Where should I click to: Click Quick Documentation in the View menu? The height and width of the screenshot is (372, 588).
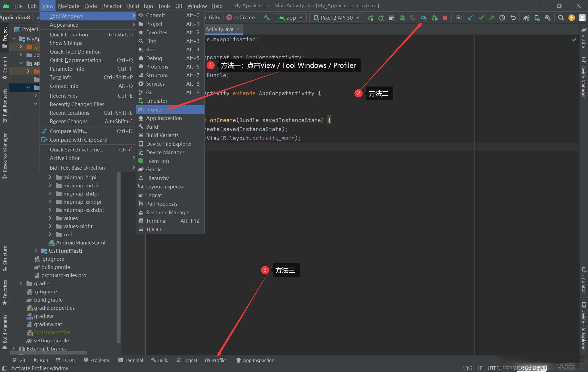(88, 60)
